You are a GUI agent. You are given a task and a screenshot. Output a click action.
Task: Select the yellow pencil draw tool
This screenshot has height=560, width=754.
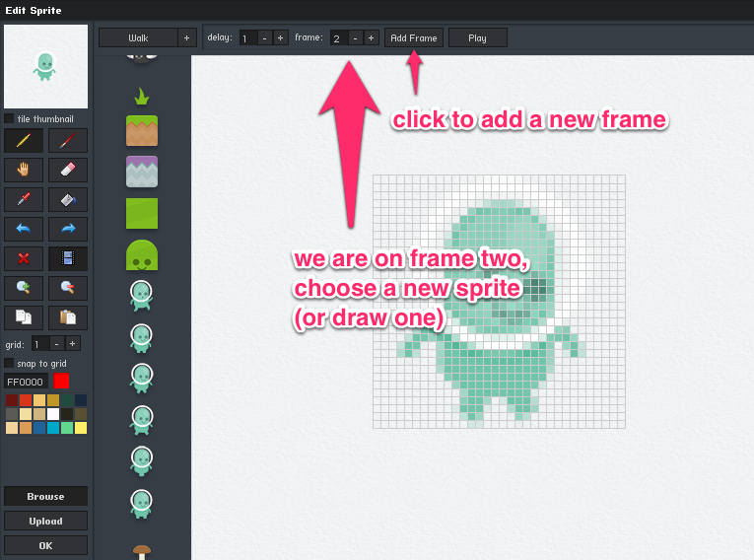click(23, 140)
